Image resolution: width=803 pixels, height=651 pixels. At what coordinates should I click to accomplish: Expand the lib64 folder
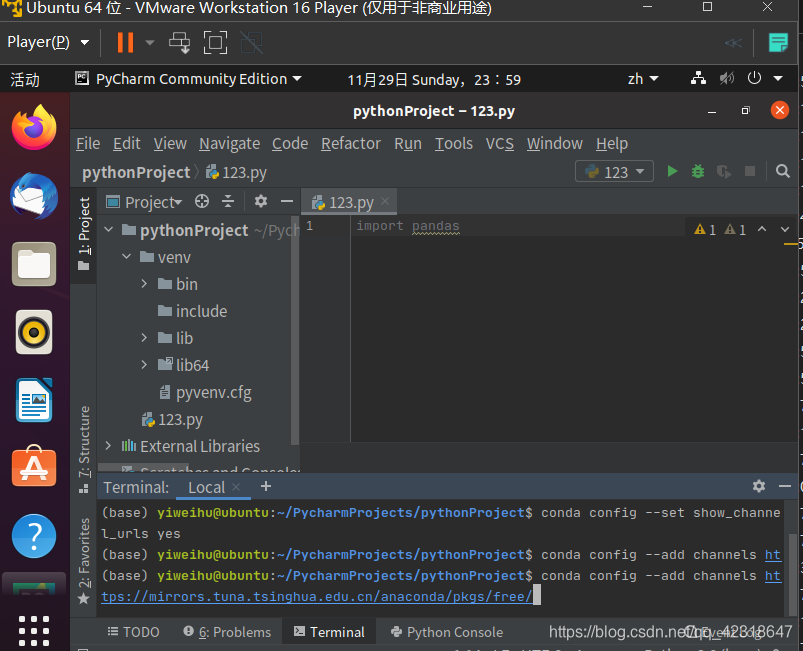(144, 365)
